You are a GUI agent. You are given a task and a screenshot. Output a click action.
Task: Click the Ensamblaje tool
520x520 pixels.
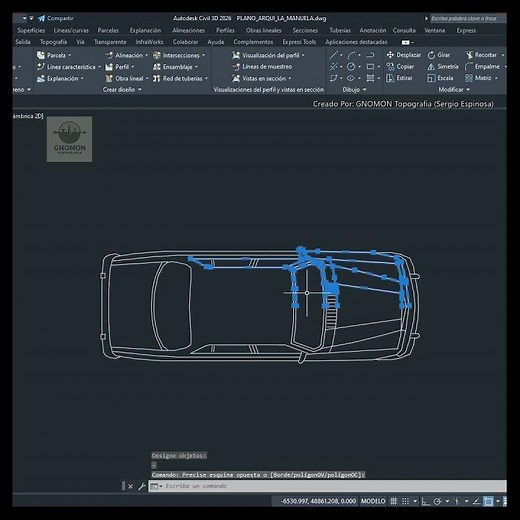point(173,67)
